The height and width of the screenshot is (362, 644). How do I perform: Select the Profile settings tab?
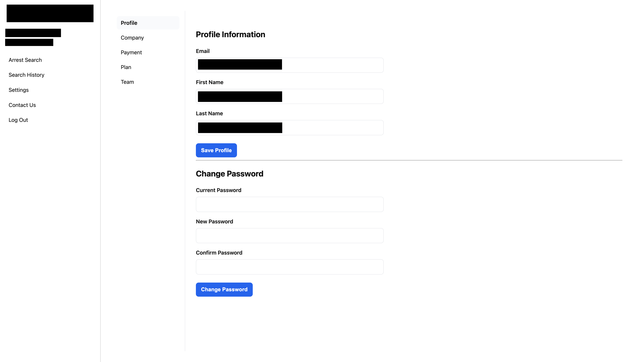pyautogui.click(x=129, y=23)
